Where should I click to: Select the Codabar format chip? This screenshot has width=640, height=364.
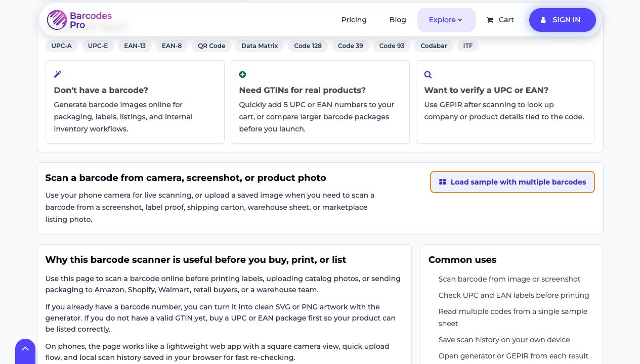tap(434, 46)
